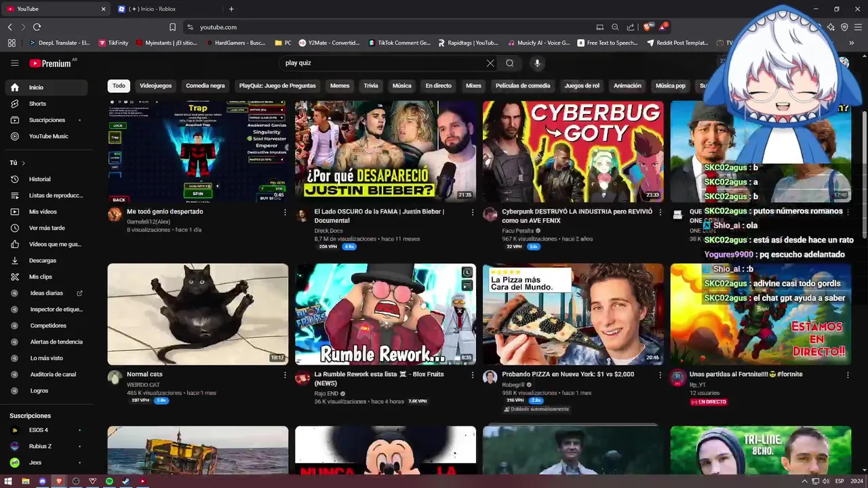Open options for Me tocó genio despertado
Image resolution: width=868 pixels, height=488 pixels.
coord(285,212)
